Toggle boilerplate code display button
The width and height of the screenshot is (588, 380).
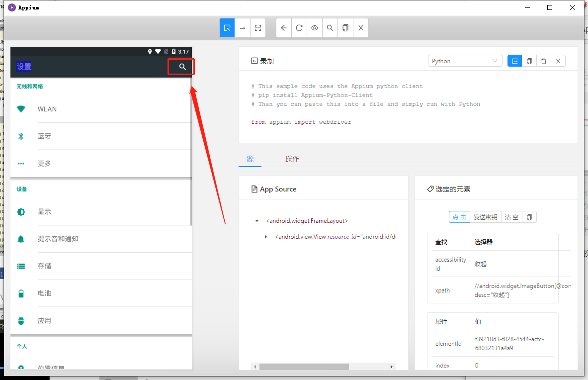515,61
